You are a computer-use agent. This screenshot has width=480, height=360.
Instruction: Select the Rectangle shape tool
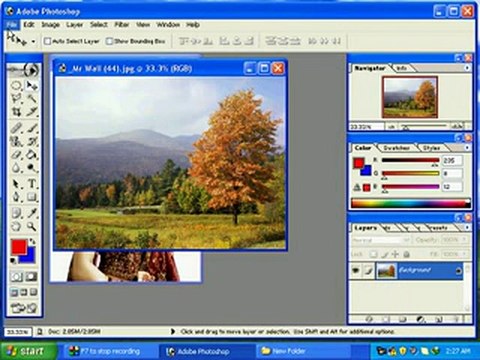[32, 197]
